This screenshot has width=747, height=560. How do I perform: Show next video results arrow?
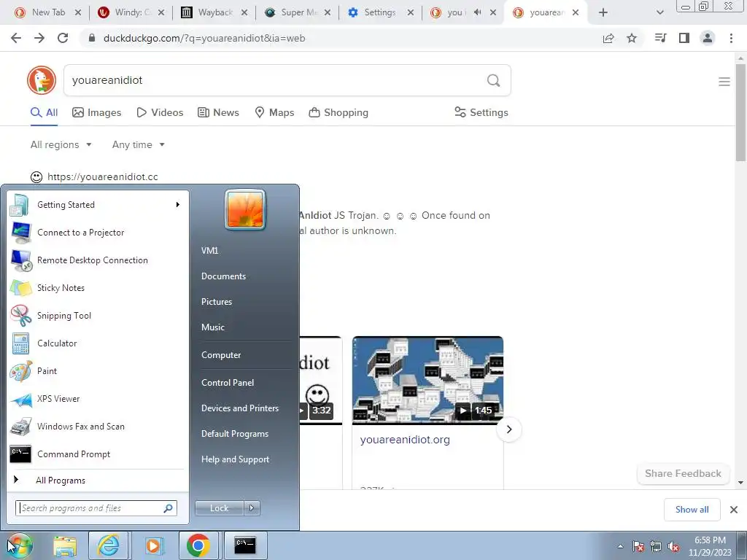point(508,429)
